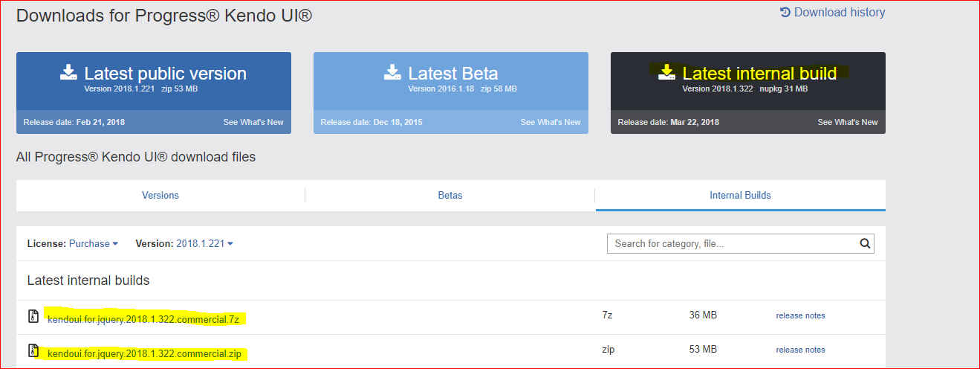Image resolution: width=980 pixels, height=369 pixels.
Task: Open the Download history link
Action: point(839,13)
